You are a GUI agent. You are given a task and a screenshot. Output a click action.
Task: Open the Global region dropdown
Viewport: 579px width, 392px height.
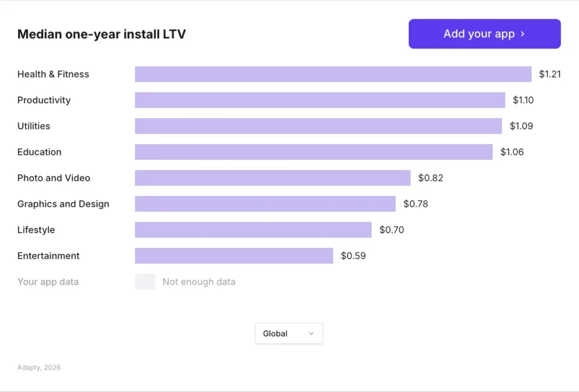(288, 333)
